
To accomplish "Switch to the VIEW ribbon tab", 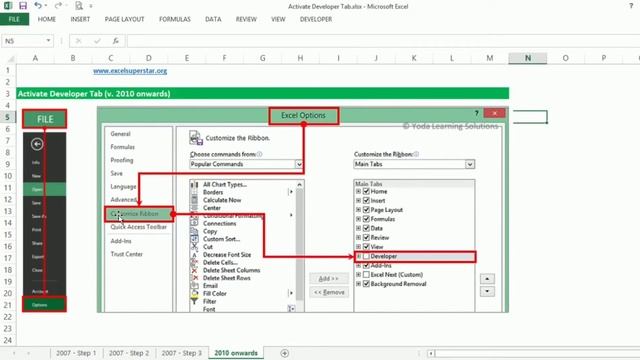I will pos(278,19).
